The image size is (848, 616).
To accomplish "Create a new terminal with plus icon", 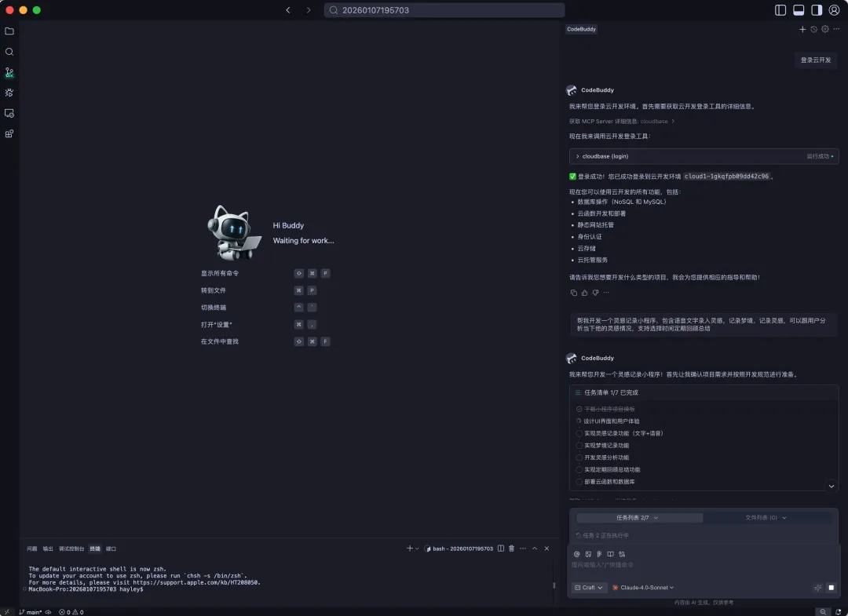I will (x=409, y=549).
